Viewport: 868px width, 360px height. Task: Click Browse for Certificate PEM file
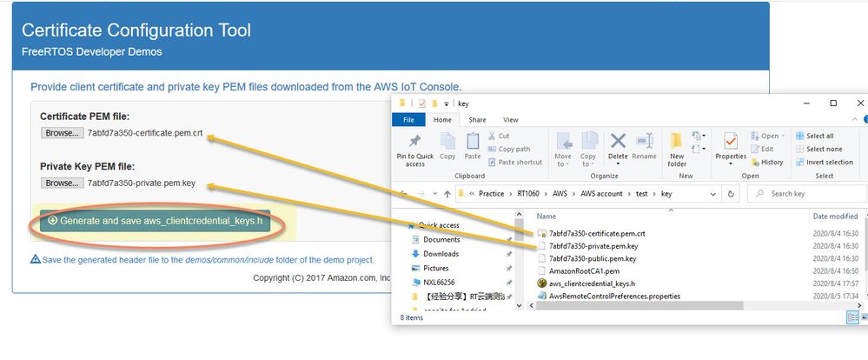click(62, 133)
